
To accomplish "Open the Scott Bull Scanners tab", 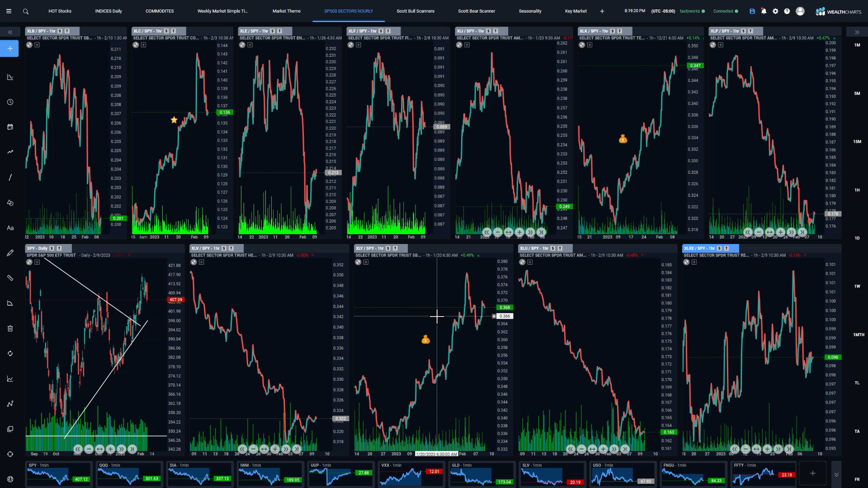I will [415, 11].
